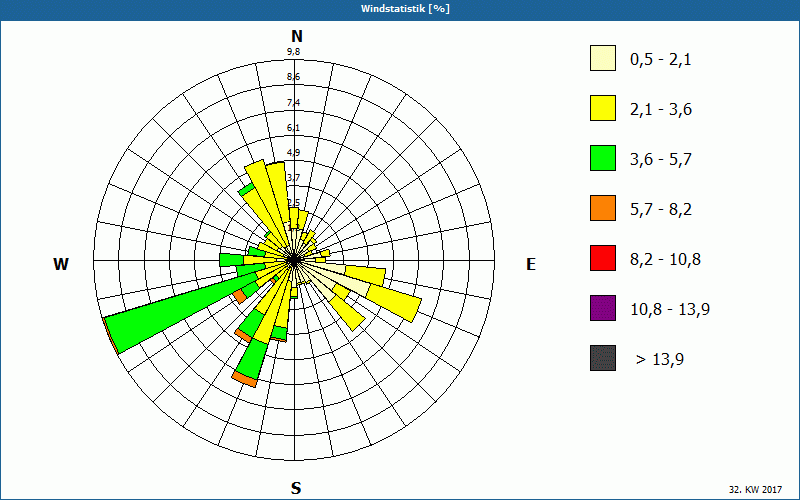Image resolution: width=800 pixels, height=500 pixels.
Task: Click the purple 10,8 - 13,9 legend swatch
Action: tap(603, 308)
